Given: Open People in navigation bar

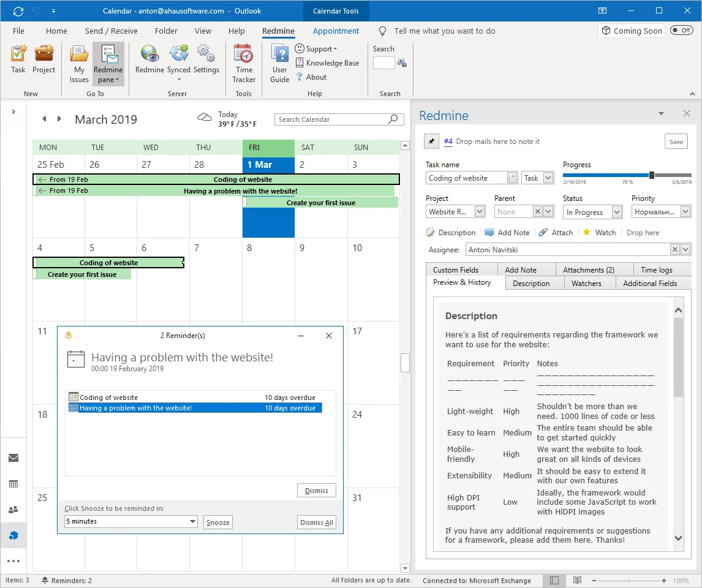Looking at the screenshot, I should [x=13, y=509].
